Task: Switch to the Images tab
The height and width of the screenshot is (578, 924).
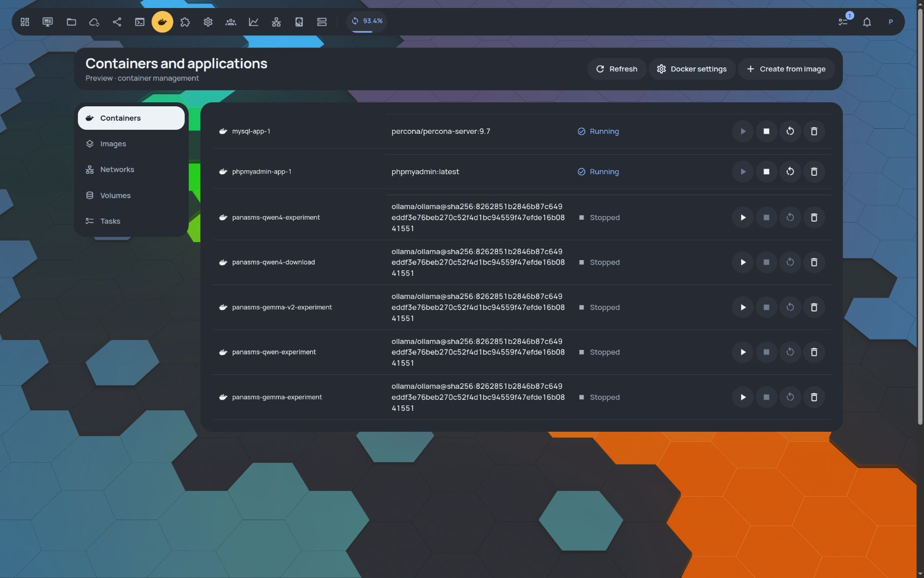Action: tap(131, 144)
